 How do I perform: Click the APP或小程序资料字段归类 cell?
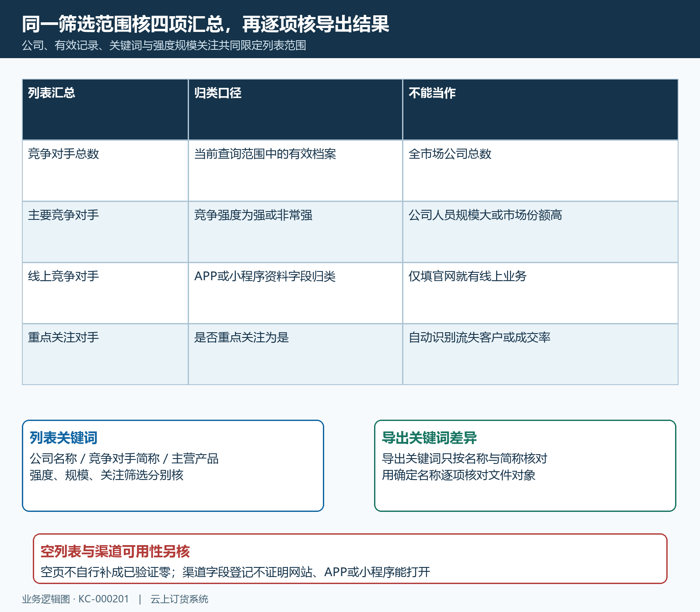pos(295,293)
